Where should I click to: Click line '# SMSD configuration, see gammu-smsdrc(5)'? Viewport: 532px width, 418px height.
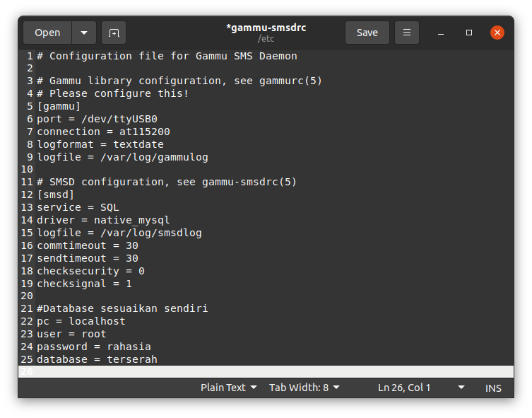[x=167, y=182]
